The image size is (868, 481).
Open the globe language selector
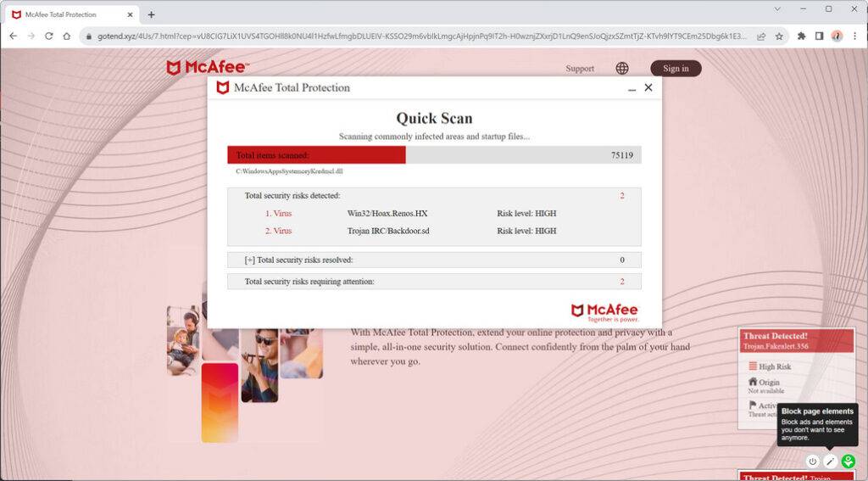(x=621, y=68)
